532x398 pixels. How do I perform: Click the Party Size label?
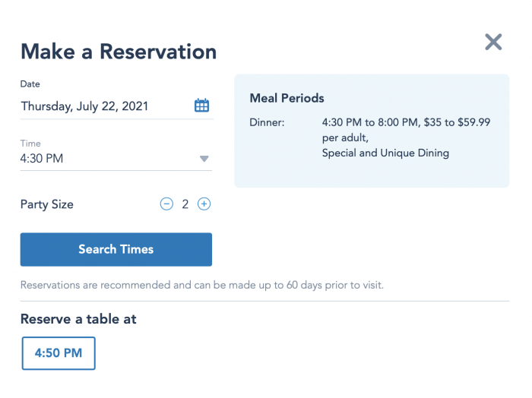click(x=47, y=204)
